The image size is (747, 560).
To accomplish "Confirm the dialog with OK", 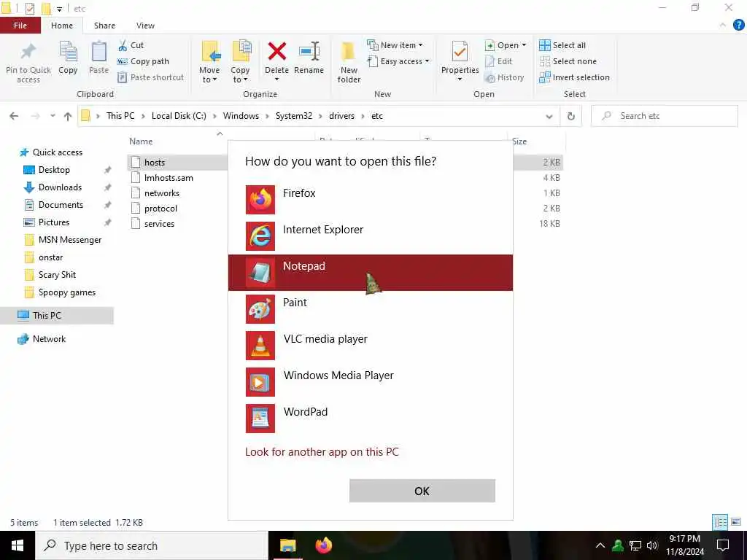I will [422, 491].
